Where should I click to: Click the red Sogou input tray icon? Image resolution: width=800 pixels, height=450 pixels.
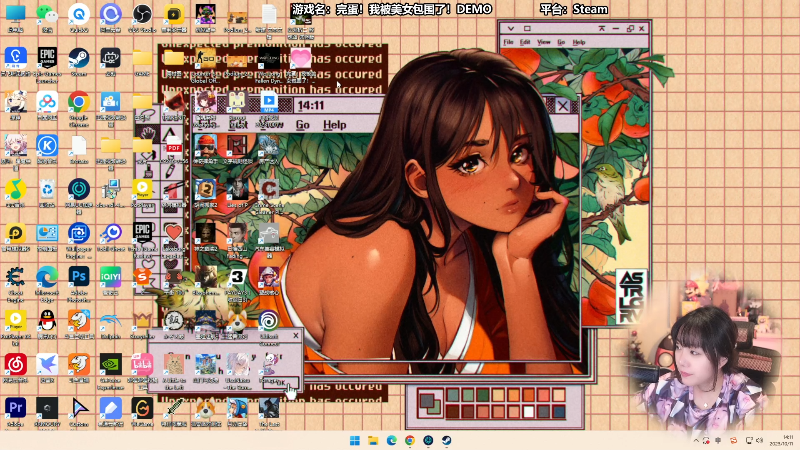733,440
